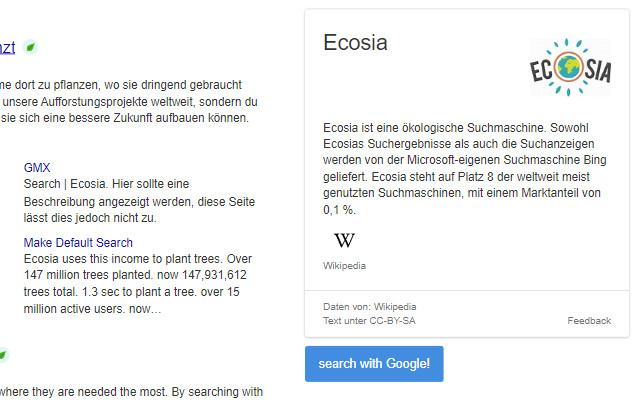Click the Wikipedia caption under the W icon
The height and width of the screenshot is (400, 640).
344,266
